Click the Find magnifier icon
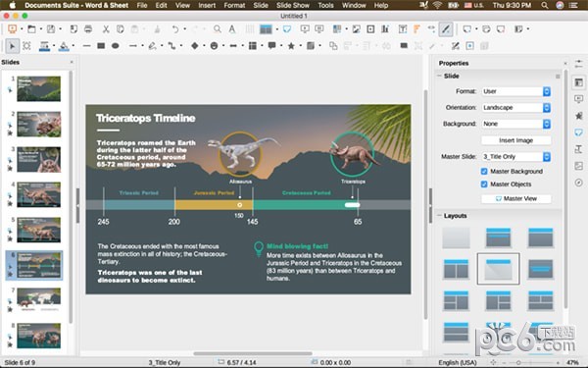 218,28
